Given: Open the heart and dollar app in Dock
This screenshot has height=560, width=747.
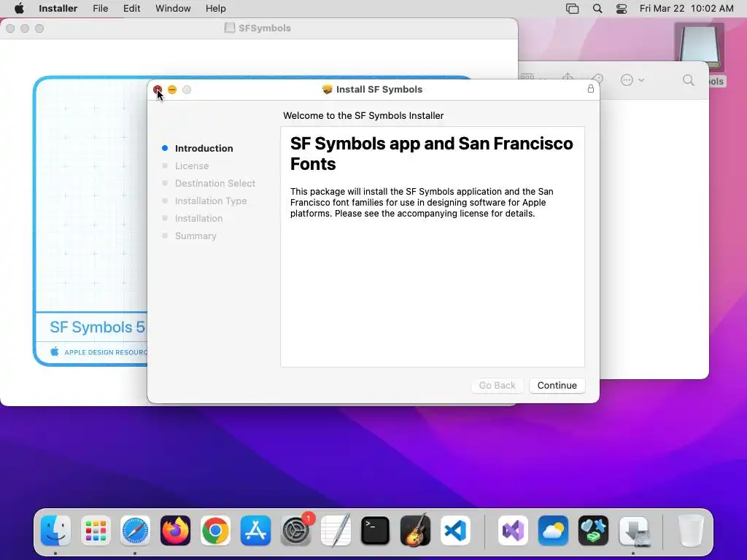Looking at the screenshot, I should click(593, 530).
